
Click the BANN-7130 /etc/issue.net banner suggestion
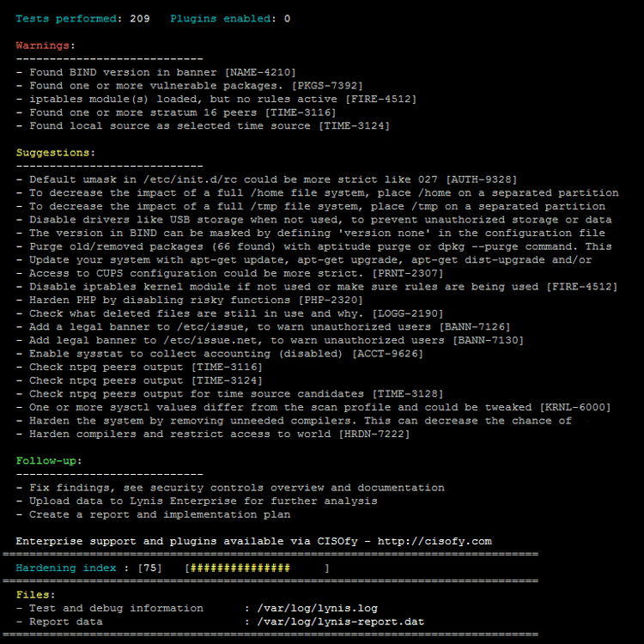coord(270,341)
